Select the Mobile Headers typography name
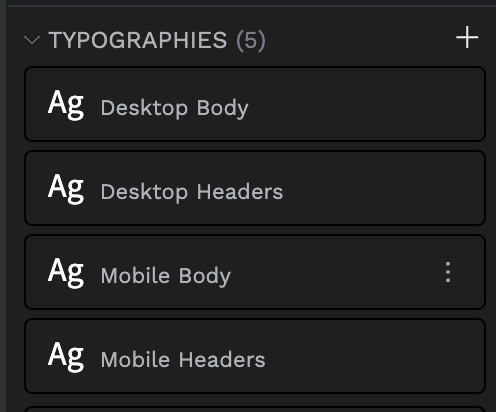 [183, 360]
